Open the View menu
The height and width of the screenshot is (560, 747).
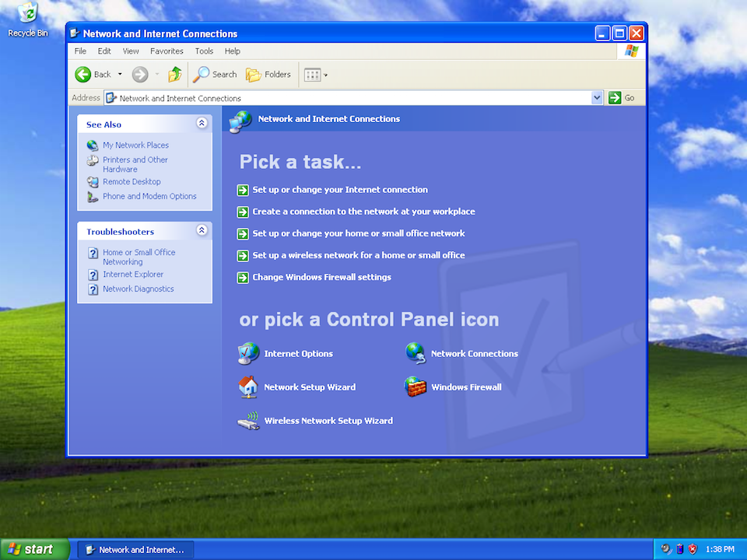coord(131,51)
